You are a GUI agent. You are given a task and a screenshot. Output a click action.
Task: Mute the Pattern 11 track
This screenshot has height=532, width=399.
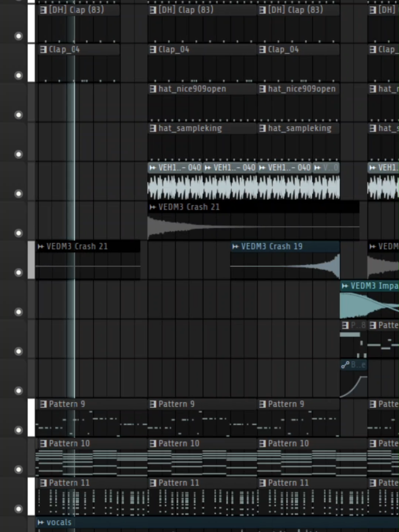tap(18, 509)
